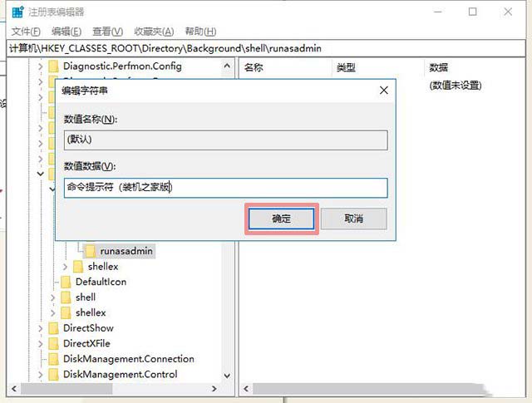532x403 pixels.
Task: Select the runasadmin key
Action: click(126, 251)
